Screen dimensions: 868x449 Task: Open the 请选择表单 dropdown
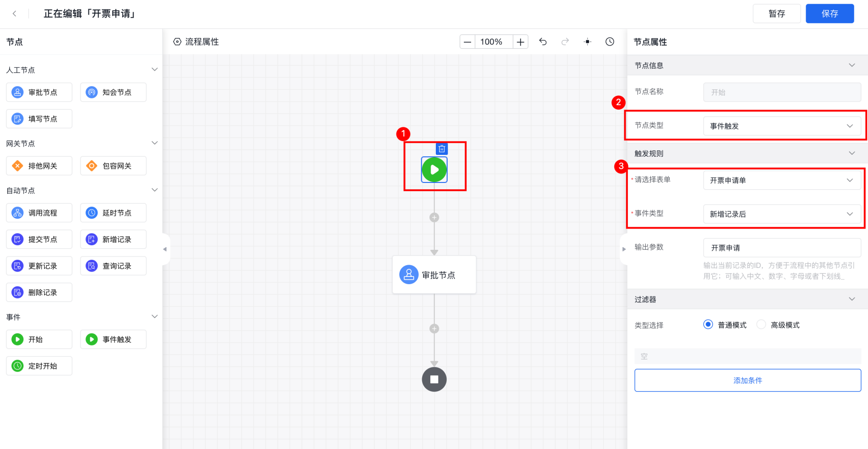pos(782,180)
